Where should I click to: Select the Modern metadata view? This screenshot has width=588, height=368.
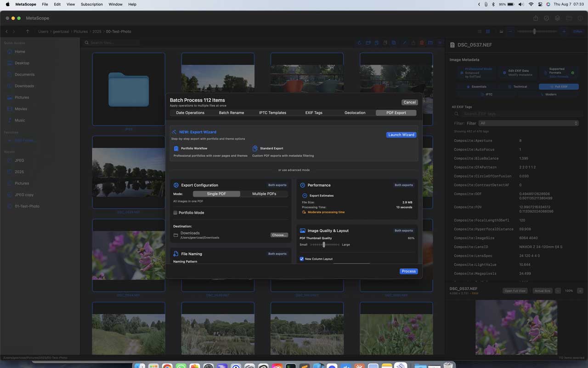pos(548,94)
